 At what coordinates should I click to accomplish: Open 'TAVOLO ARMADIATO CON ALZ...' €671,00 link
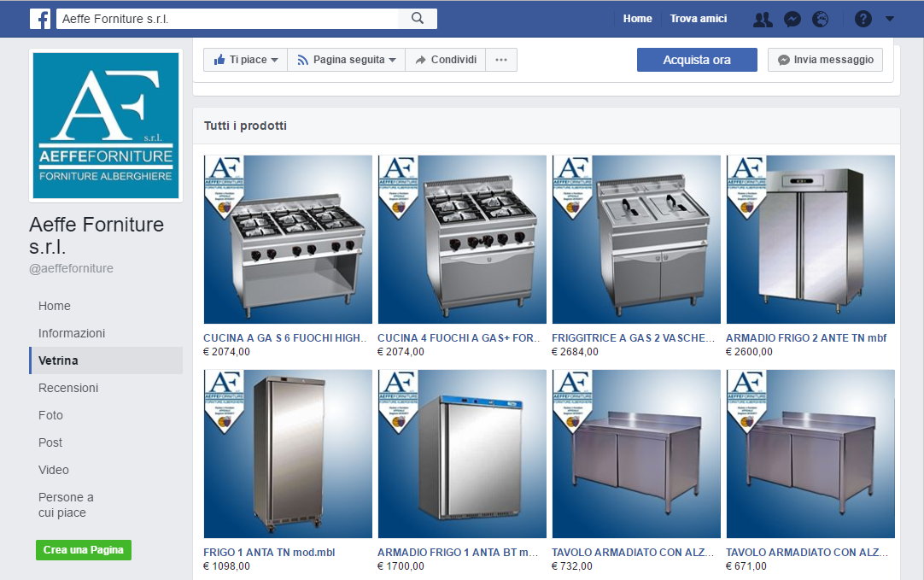(807, 553)
